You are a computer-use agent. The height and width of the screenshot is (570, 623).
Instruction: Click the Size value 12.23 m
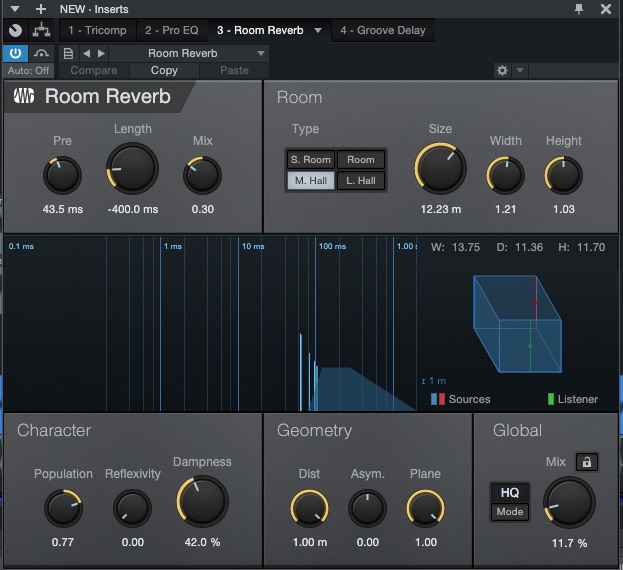441,209
